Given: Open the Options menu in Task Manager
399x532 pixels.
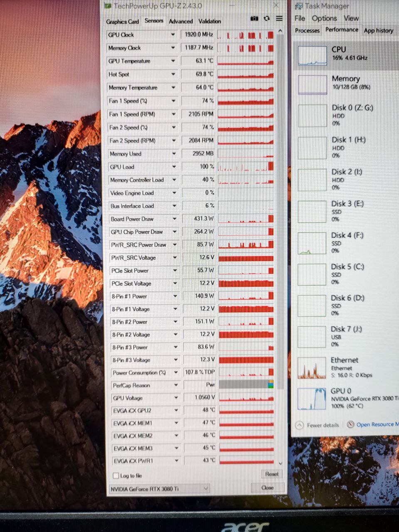Looking at the screenshot, I should [x=324, y=18].
